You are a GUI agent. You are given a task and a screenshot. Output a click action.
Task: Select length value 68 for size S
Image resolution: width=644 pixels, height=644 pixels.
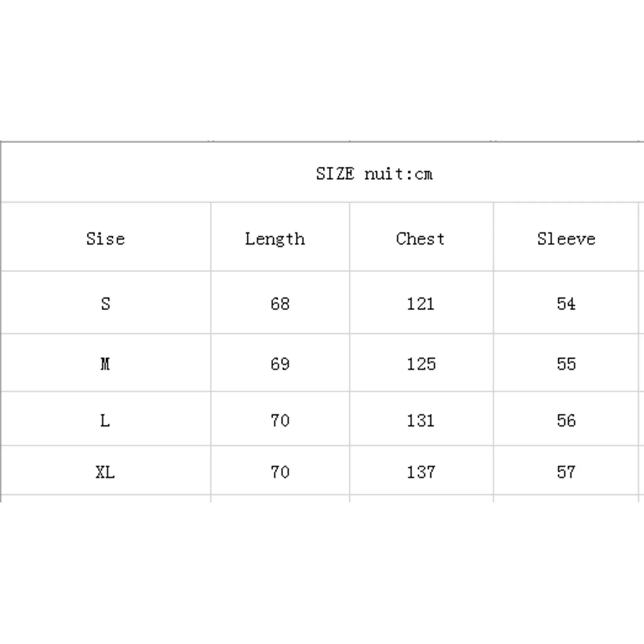[x=280, y=304]
